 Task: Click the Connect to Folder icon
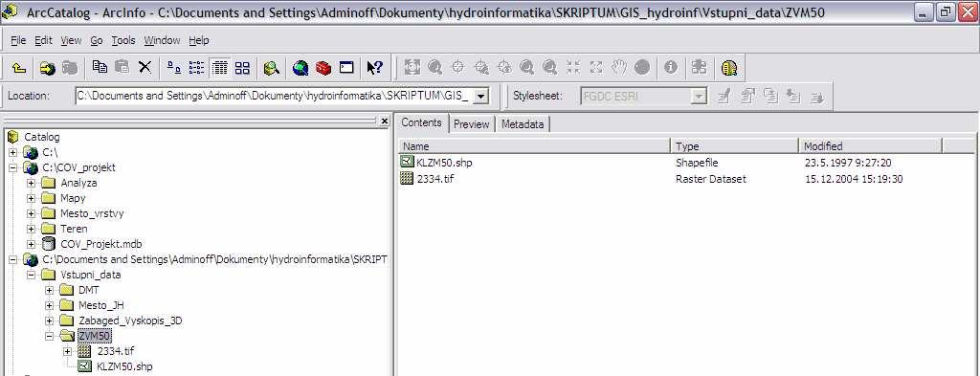click(x=48, y=68)
